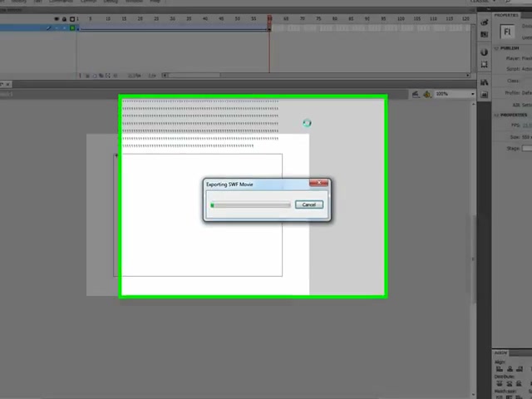Screen dimensions: 532x399
Task: Click frame 1 keyframe in the timeline
Action: pyautogui.click(x=78, y=29)
